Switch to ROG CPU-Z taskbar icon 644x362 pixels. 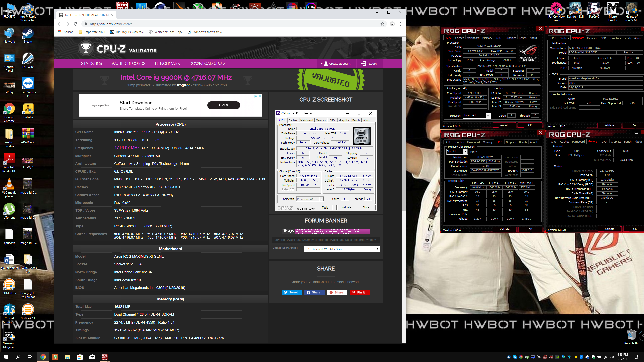coord(105,357)
